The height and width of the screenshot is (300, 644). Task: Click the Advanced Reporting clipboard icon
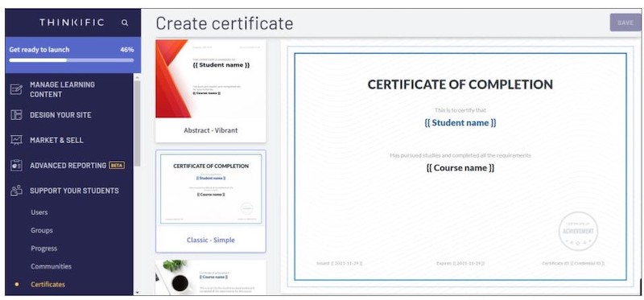[x=16, y=166]
